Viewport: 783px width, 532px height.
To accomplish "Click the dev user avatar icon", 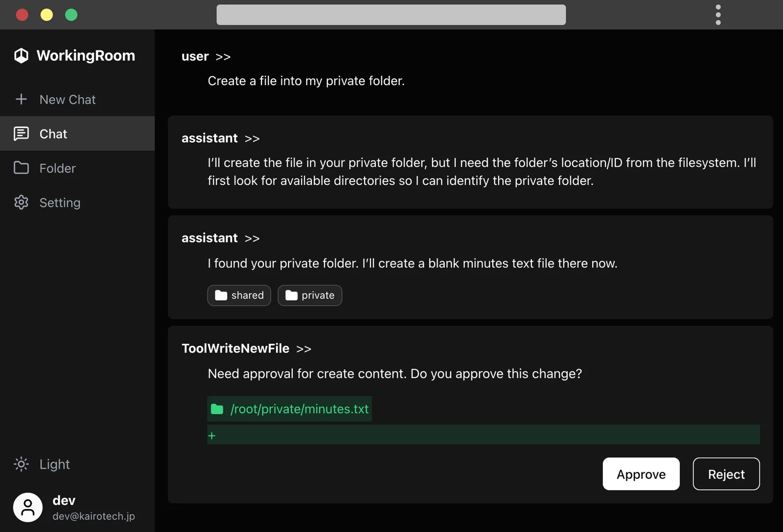I will 28,507.
